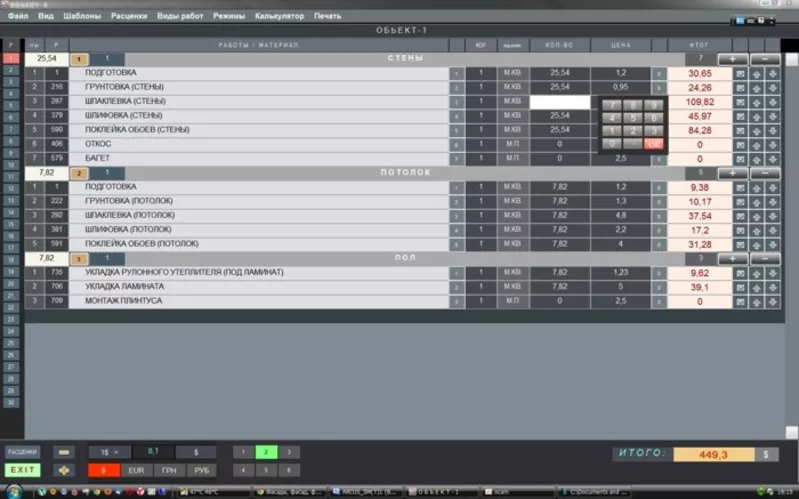
Task: Collapse ПОТОЛОК section via orange badge 2
Action: (79, 174)
